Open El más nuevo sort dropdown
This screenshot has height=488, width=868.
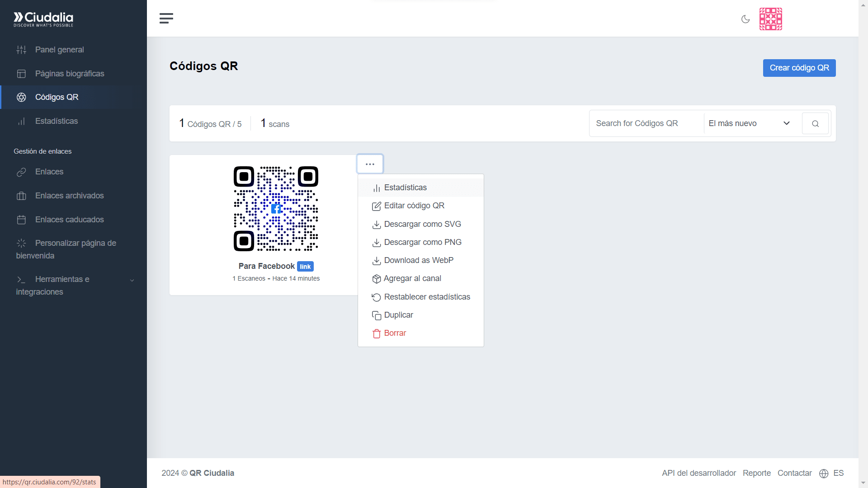tap(749, 123)
